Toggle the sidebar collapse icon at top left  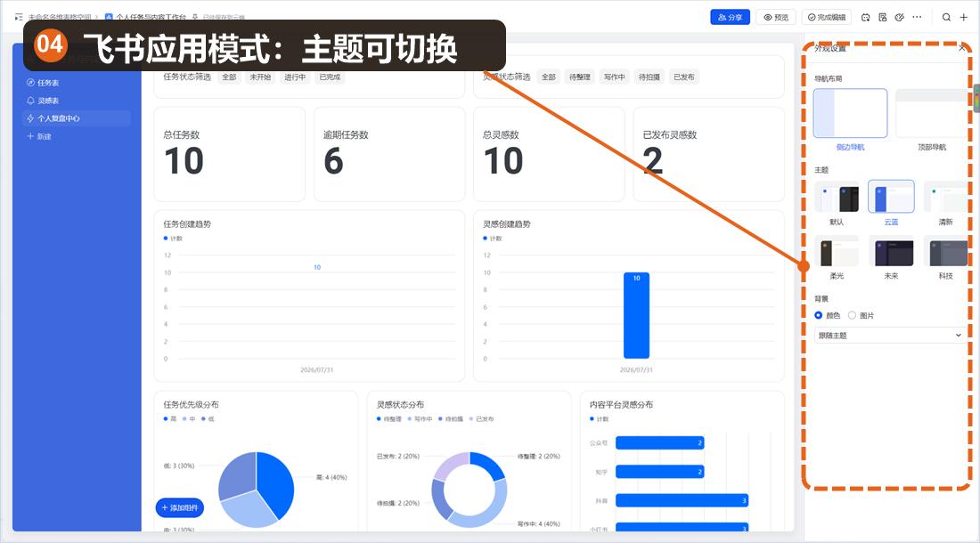coord(19,18)
